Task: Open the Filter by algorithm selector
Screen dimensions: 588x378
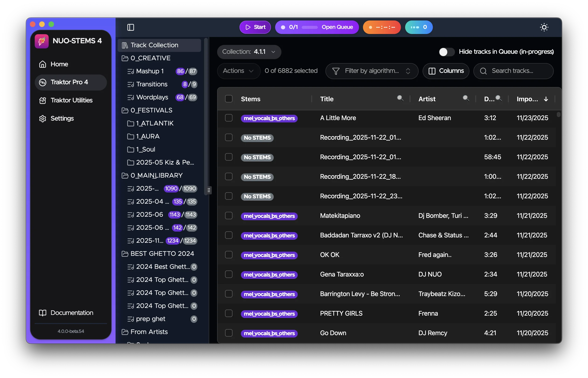Action: tap(371, 71)
